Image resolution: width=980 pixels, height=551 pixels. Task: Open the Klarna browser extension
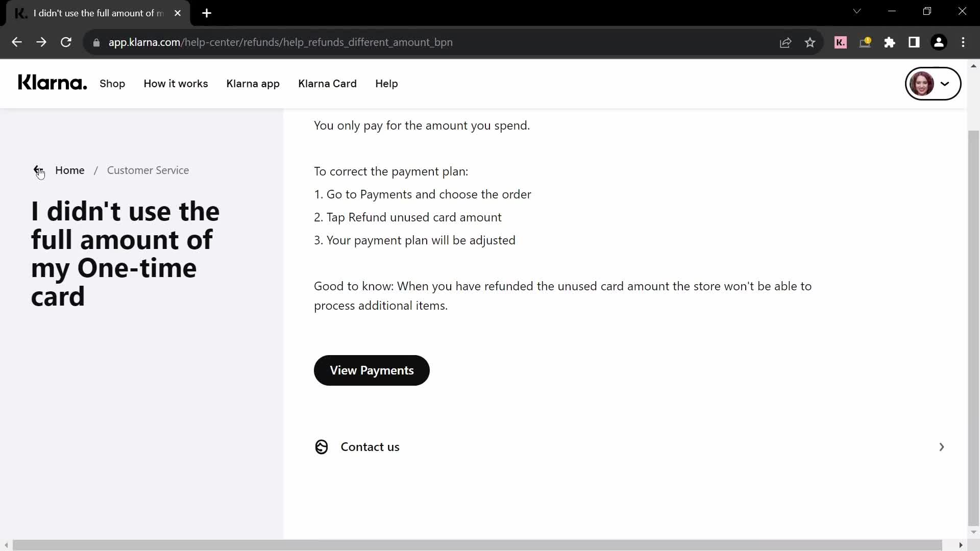[x=841, y=42]
